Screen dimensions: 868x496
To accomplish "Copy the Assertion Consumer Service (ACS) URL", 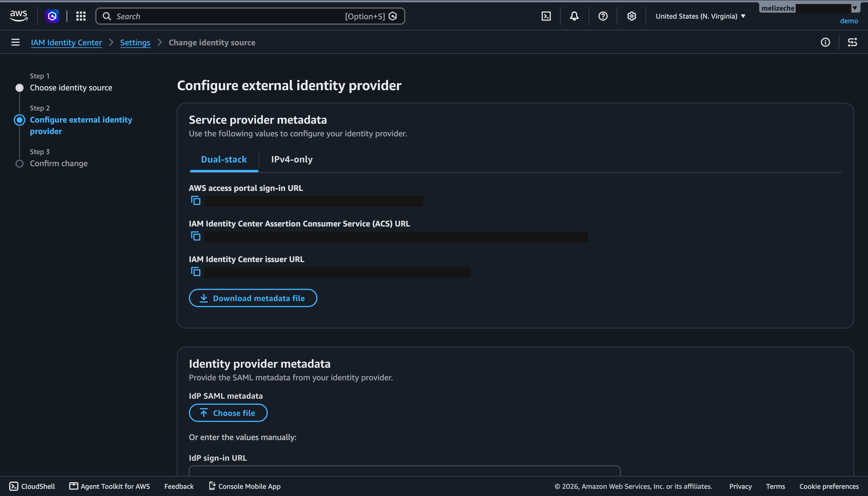I will [x=195, y=236].
